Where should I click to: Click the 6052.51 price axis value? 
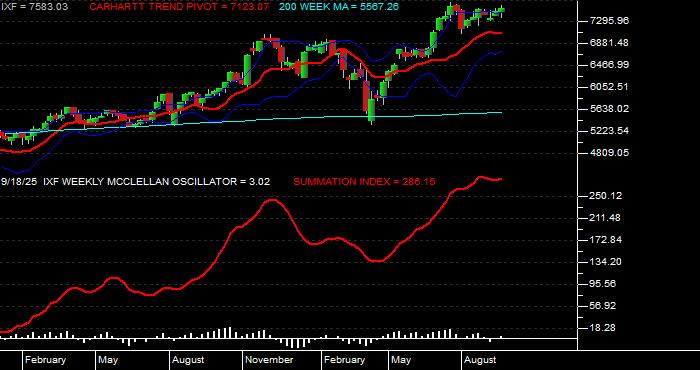pos(609,87)
